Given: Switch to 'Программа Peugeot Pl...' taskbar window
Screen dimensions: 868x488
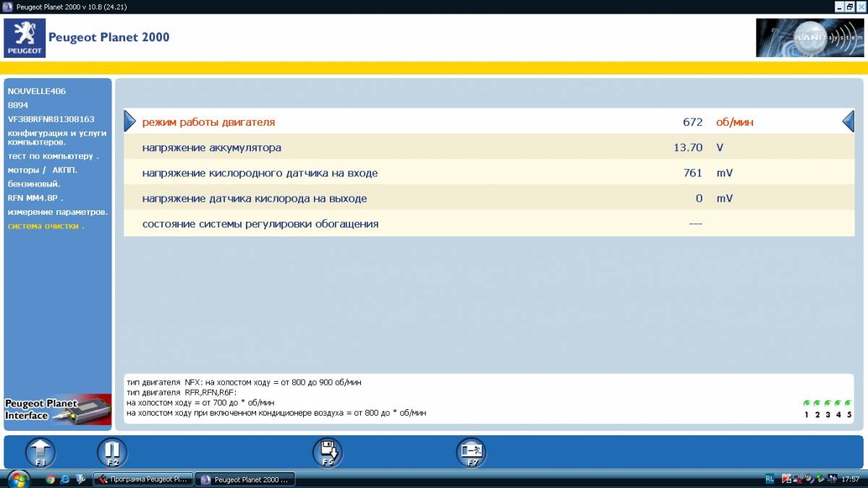Looking at the screenshot, I should [x=144, y=479].
